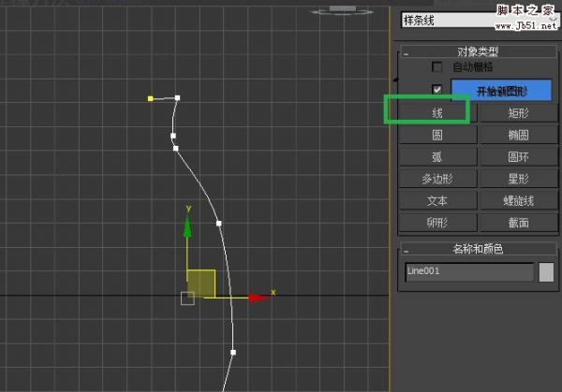Select the 星形 star shape button
Viewport: 562px width, 392px height.
(518, 179)
